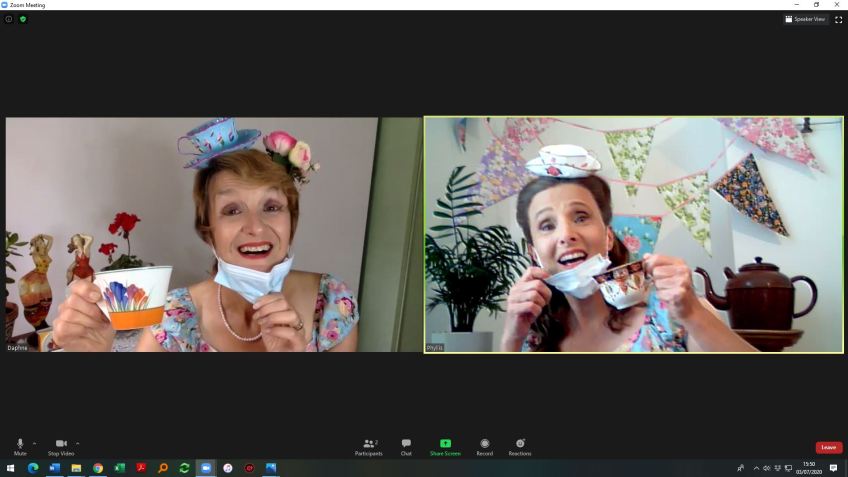Expand video options arrow beside Stop Video
The image size is (848, 477).
click(x=77, y=443)
